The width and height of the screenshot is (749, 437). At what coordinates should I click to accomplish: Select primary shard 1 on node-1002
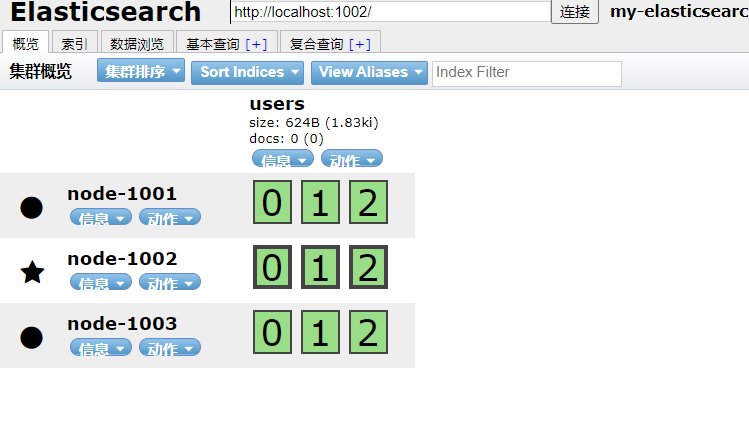point(320,267)
